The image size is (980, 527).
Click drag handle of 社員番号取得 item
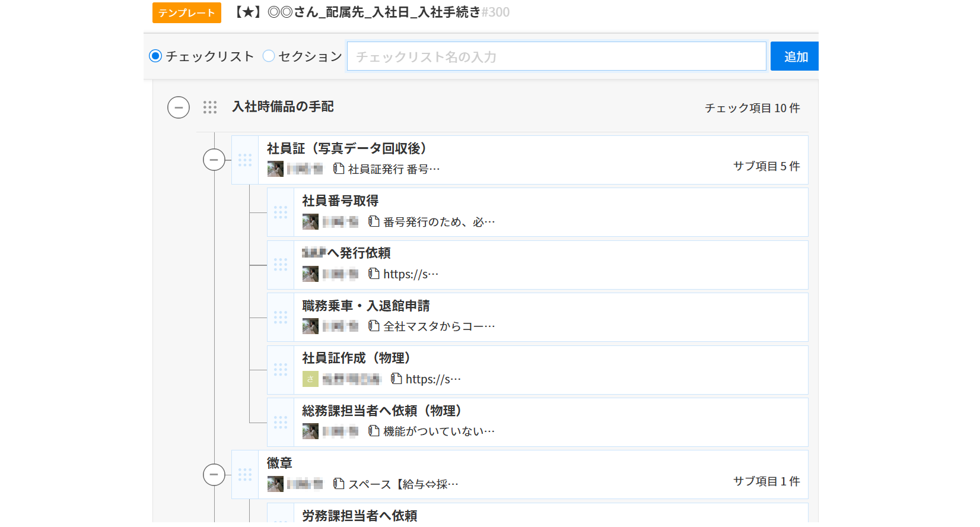point(281,212)
